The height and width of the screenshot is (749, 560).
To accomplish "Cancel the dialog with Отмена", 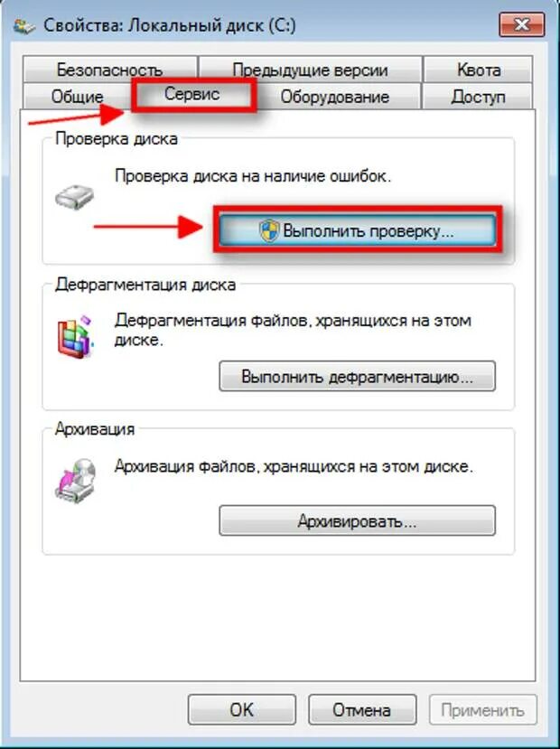I will [362, 710].
